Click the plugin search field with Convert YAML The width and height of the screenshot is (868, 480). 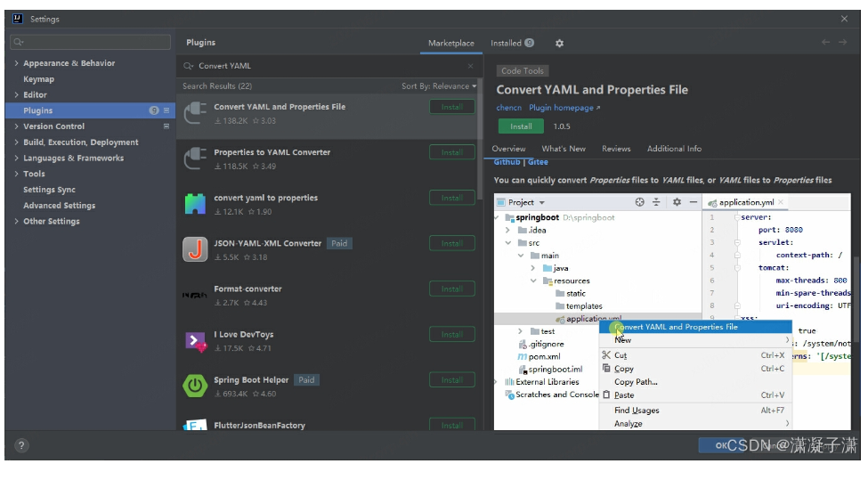[329, 66]
